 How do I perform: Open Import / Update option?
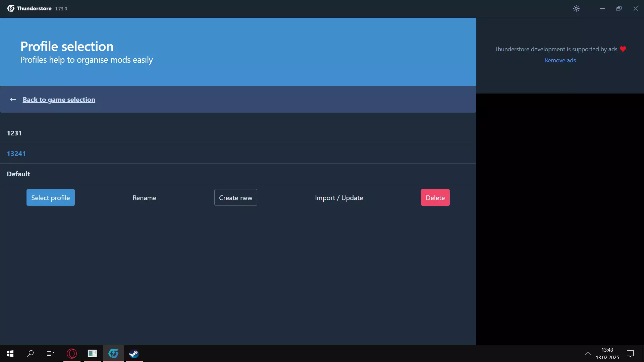click(x=339, y=198)
